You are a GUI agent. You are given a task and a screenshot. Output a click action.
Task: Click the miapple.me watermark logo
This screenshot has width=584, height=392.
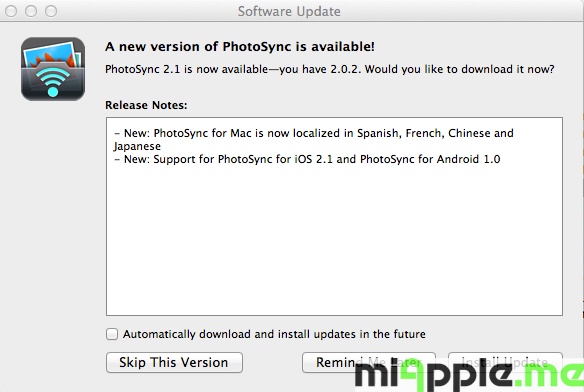[x=469, y=375]
